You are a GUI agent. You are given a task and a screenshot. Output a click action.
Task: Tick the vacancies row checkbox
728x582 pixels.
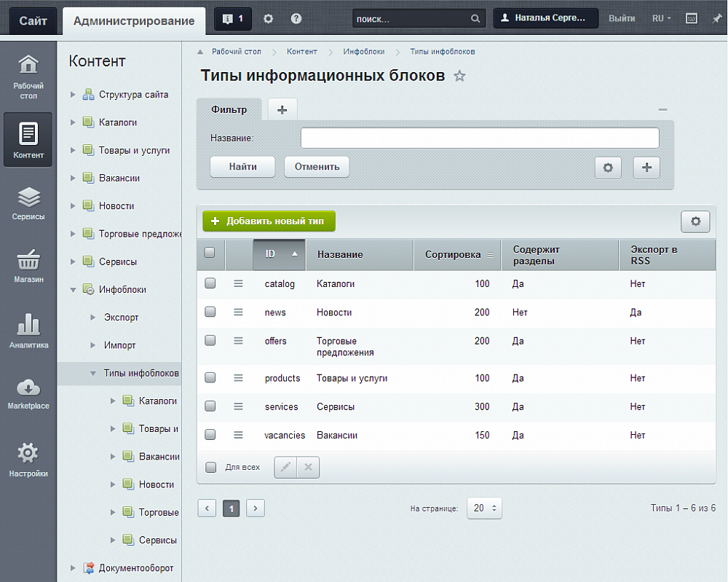point(210,435)
